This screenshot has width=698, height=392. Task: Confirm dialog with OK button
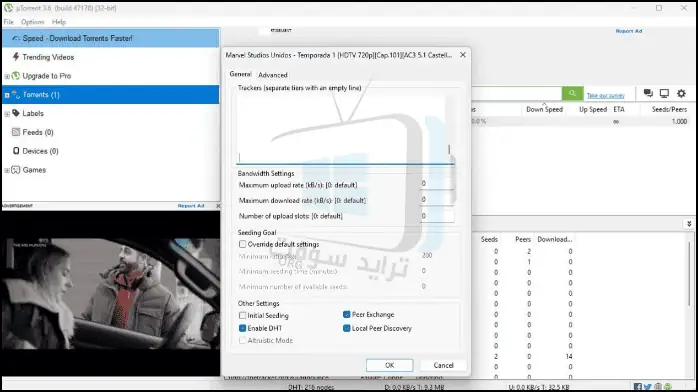click(x=390, y=365)
